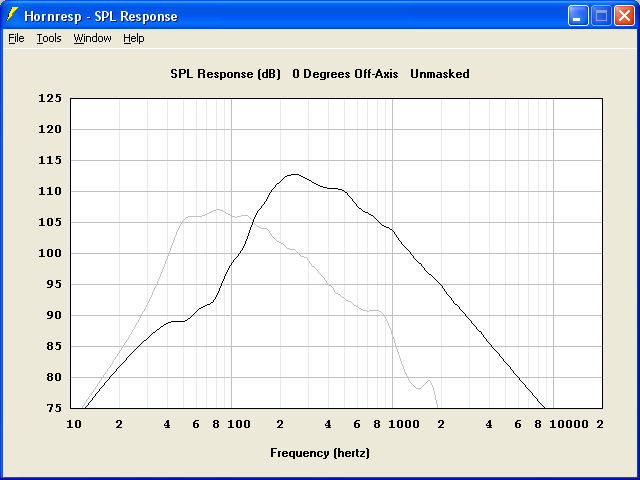Viewport: 640px width, 480px height.
Task: Click the 90 dB y-axis value
Action: (x=54, y=316)
